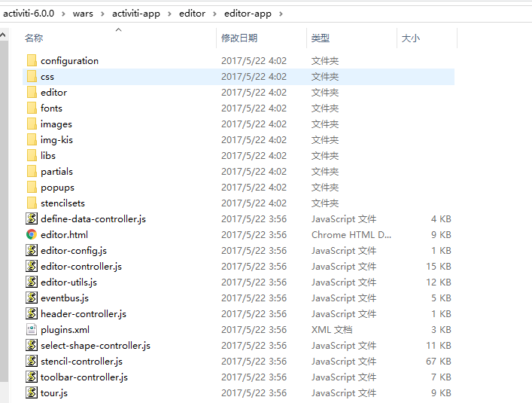Click the Chrome HTML D... type cell
Screen dimensions: 532x403
351,234
